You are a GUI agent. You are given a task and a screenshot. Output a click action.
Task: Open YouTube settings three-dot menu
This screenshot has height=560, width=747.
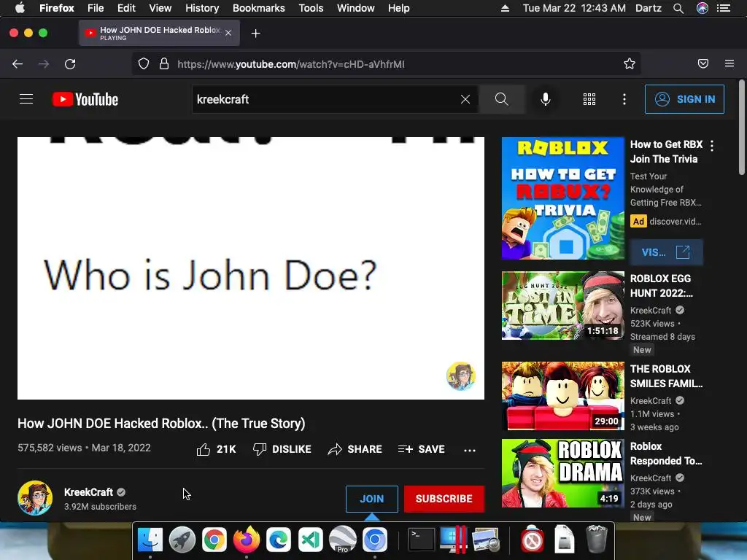pos(624,99)
